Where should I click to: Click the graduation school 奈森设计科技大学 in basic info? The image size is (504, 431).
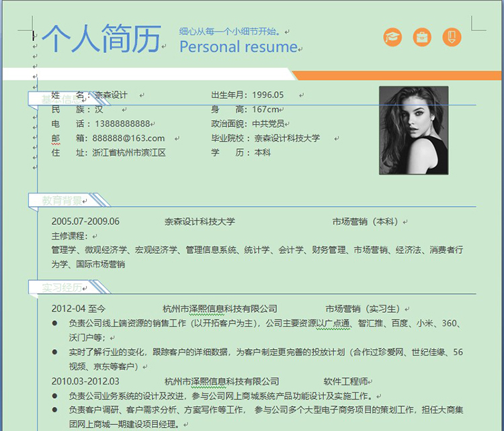click(287, 138)
